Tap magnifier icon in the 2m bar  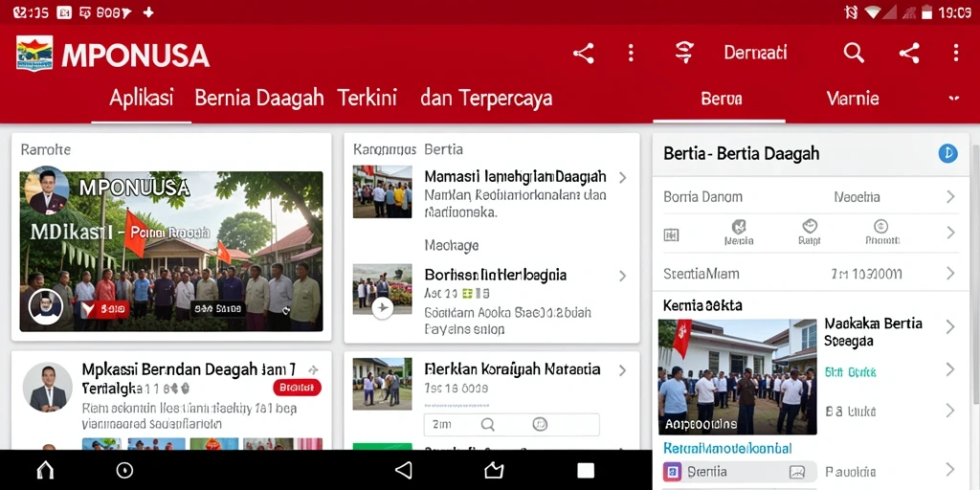487,425
